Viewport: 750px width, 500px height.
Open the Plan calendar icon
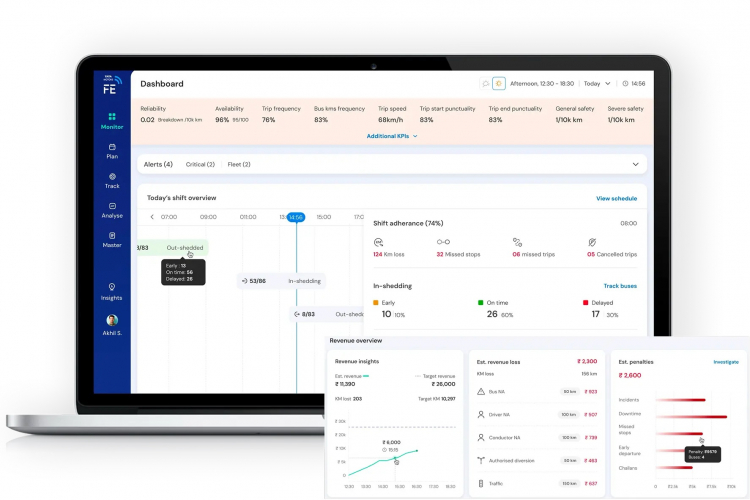tap(112, 147)
